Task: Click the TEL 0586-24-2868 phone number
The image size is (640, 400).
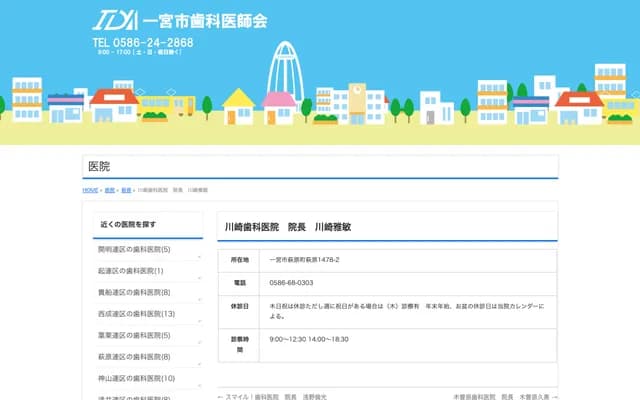Action: click(x=142, y=43)
